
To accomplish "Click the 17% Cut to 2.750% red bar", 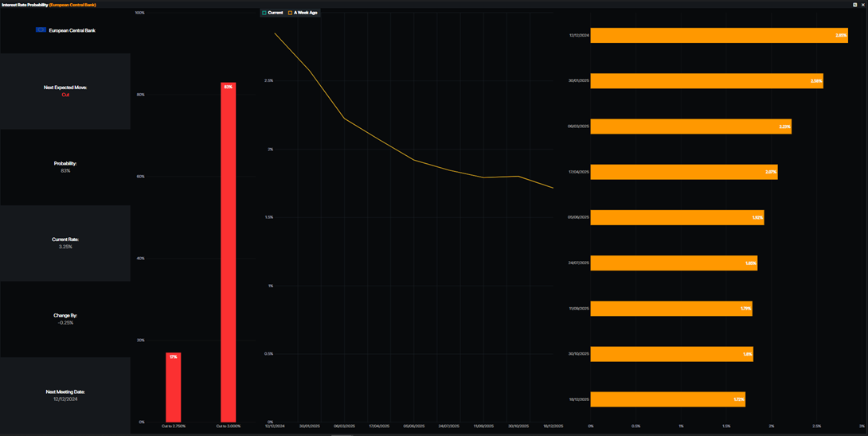I will click(x=174, y=387).
